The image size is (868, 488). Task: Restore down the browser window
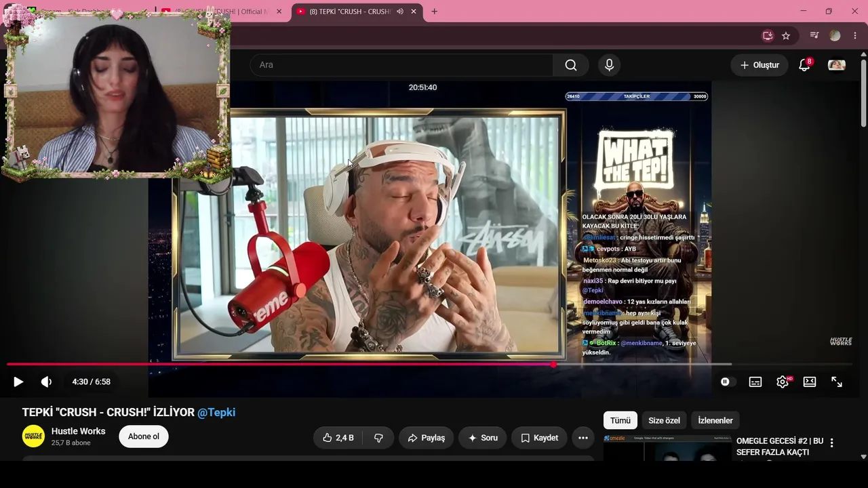tap(829, 12)
